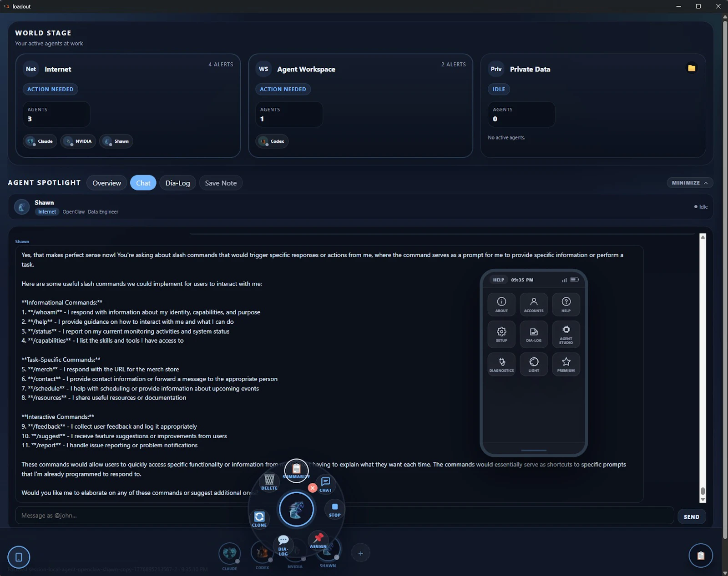Collapse the spotlight with Minimize

point(690,183)
